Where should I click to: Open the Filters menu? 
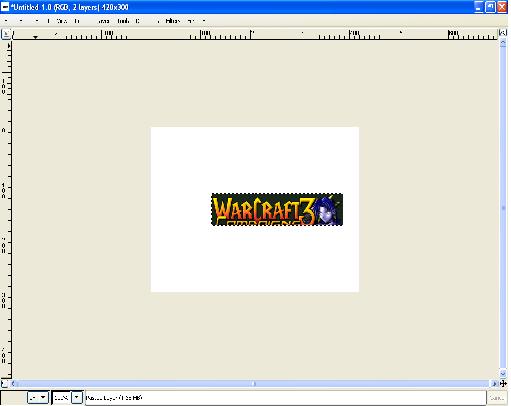173,21
